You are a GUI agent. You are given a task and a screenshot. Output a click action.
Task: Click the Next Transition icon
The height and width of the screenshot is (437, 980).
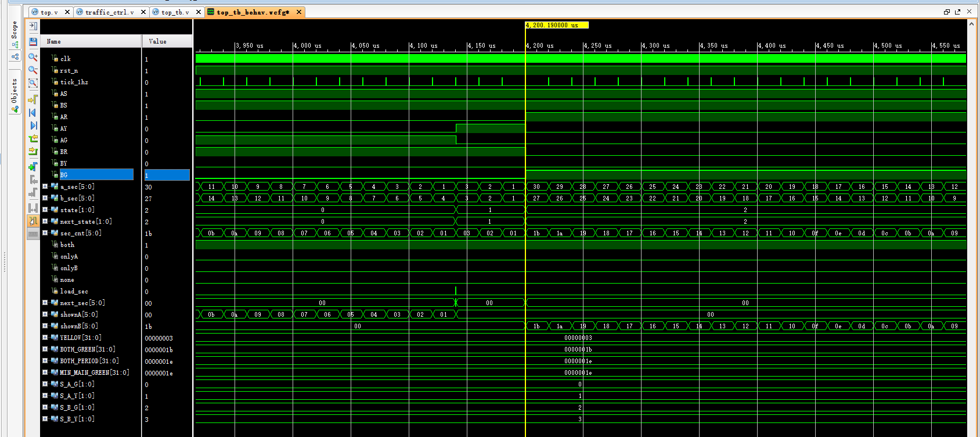[x=33, y=152]
